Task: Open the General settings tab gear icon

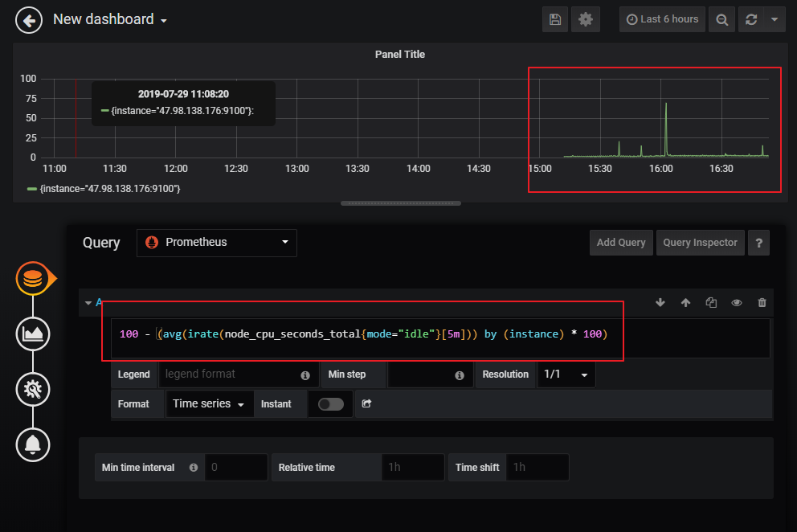Action: click(x=33, y=390)
